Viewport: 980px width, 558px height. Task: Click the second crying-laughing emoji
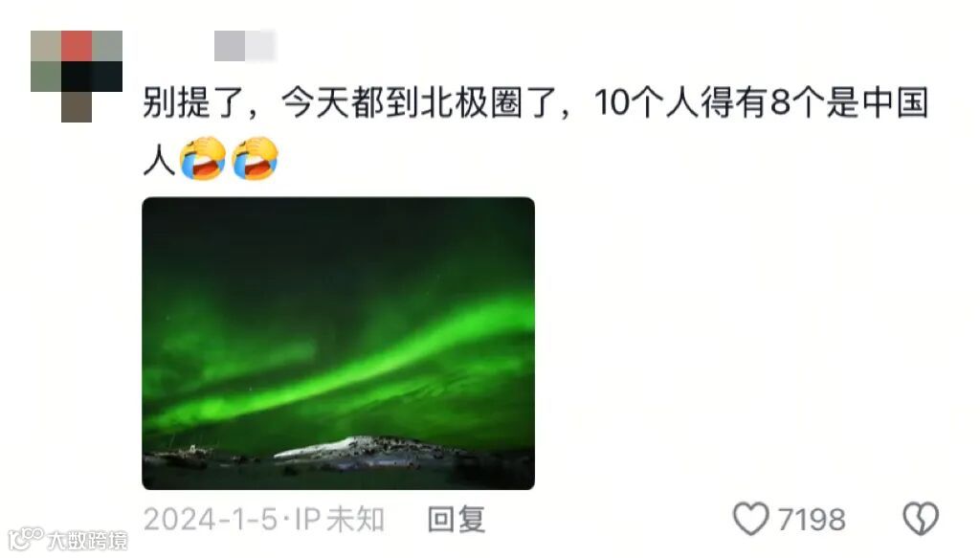pos(255,159)
